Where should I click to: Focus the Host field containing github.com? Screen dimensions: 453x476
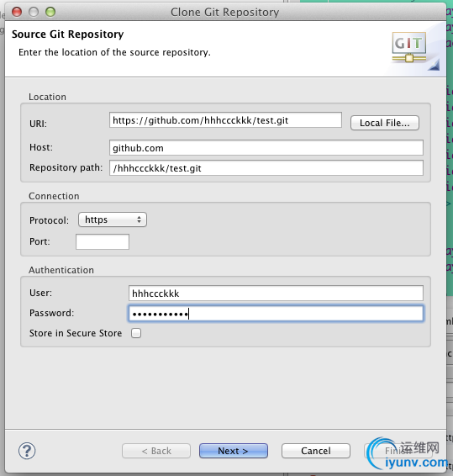point(266,148)
